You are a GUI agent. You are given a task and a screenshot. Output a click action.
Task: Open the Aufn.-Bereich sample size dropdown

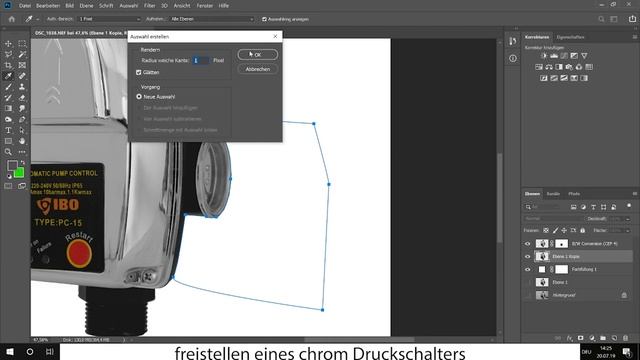coord(109,19)
